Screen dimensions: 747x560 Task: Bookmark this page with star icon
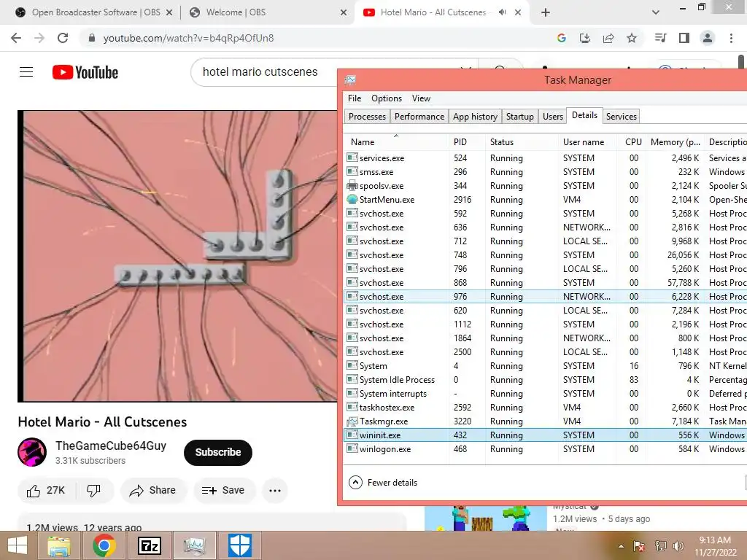(x=632, y=38)
